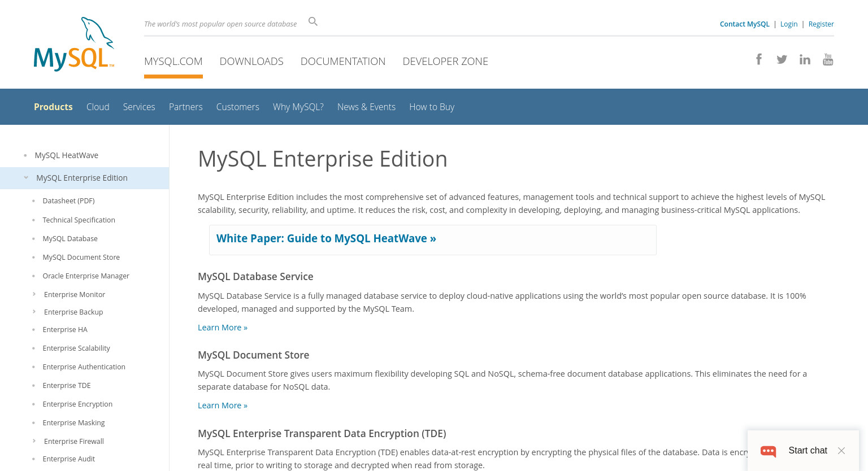Dismiss the Start chat widget
The height and width of the screenshot is (471, 868).
click(x=841, y=451)
